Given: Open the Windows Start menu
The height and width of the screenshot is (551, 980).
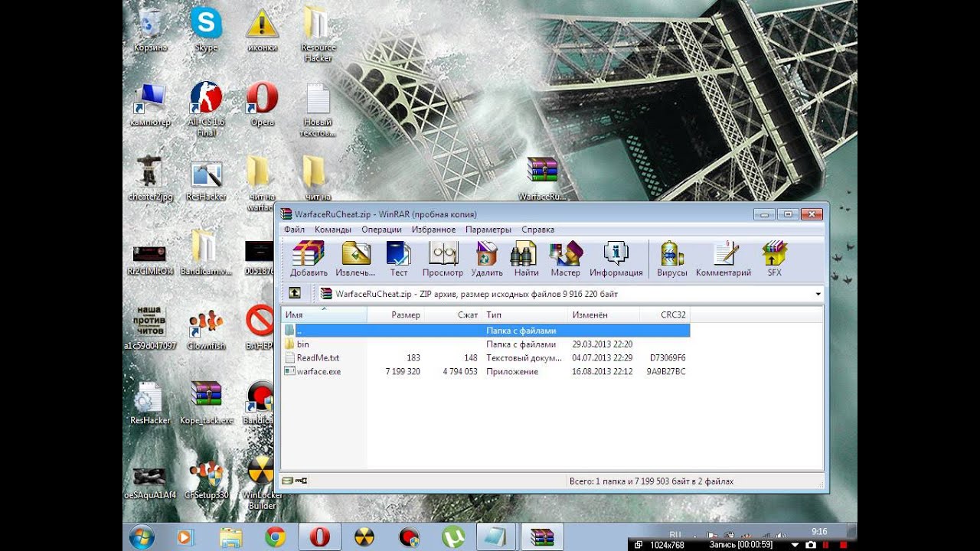Looking at the screenshot, I should [x=142, y=537].
